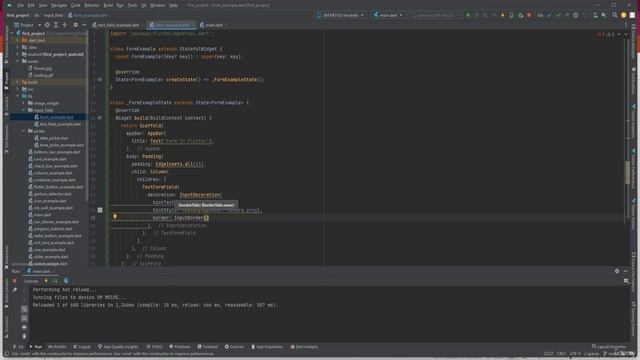Click the show history clock icon in toolbar

point(576,15)
